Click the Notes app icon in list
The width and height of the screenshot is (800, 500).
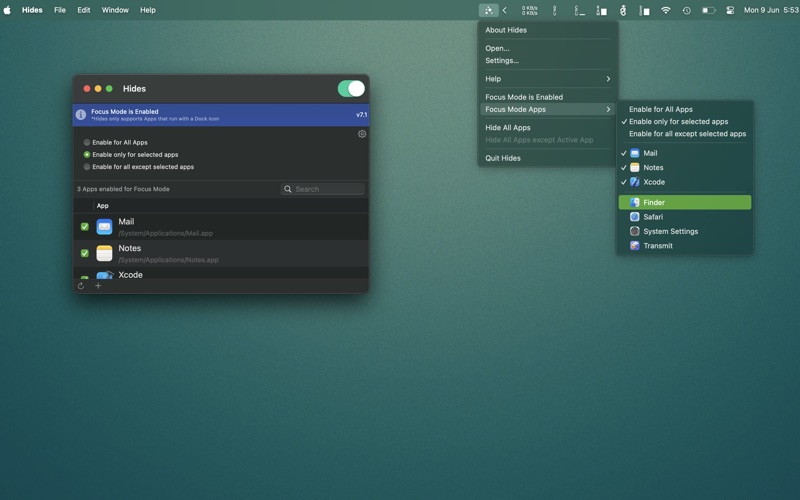click(x=104, y=253)
